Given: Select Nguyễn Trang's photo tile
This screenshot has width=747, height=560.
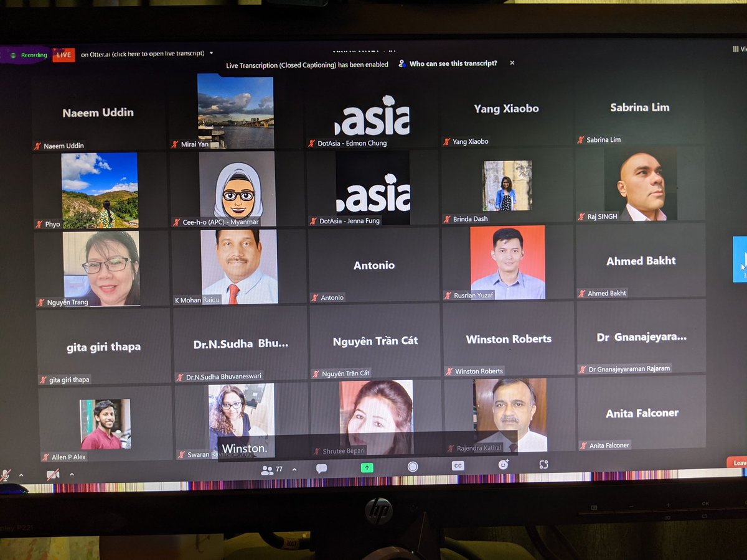Looking at the screenshot, I should (101, 269).
